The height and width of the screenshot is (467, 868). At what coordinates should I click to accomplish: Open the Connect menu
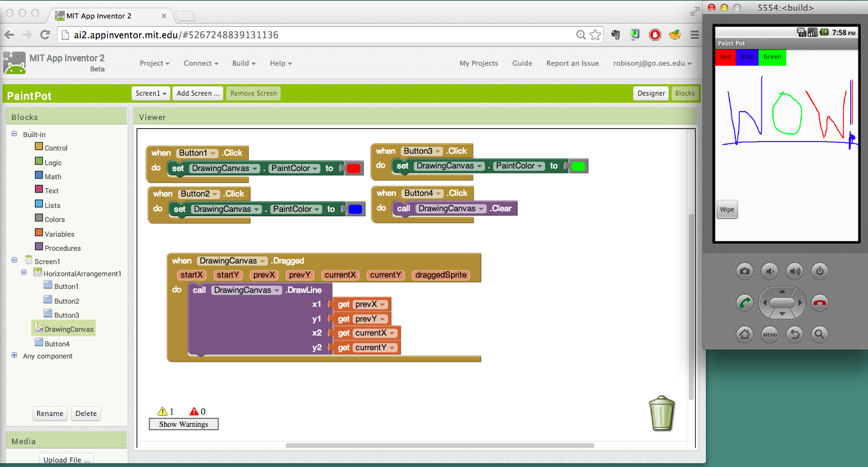(x=201, y=63)
